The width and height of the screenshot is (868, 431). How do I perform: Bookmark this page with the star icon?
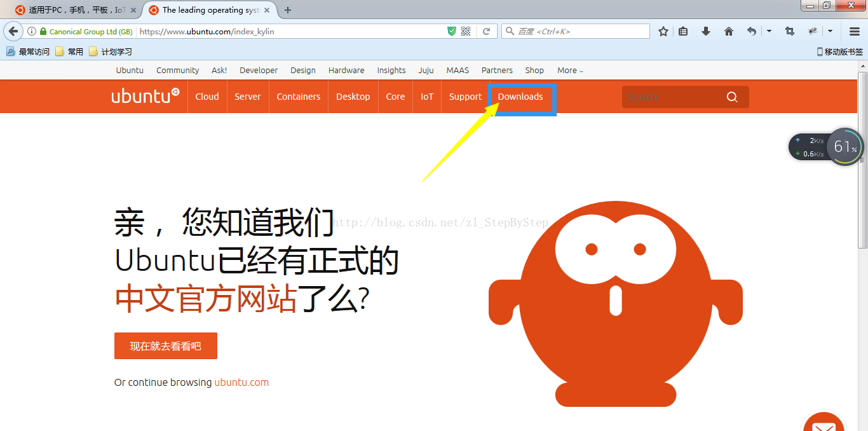tap(663, 31)
